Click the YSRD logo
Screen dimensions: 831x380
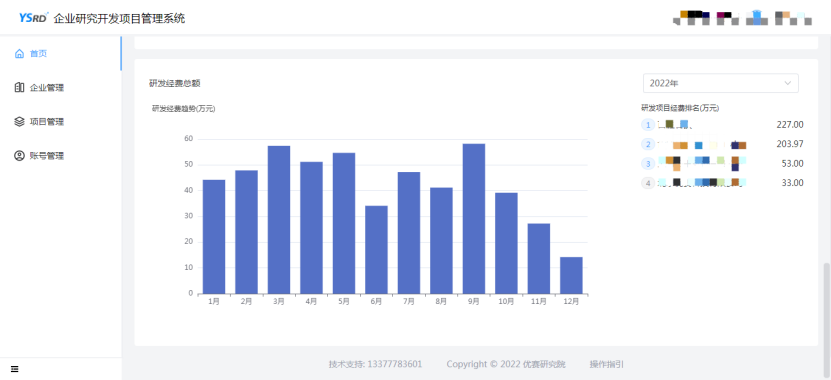34,18
